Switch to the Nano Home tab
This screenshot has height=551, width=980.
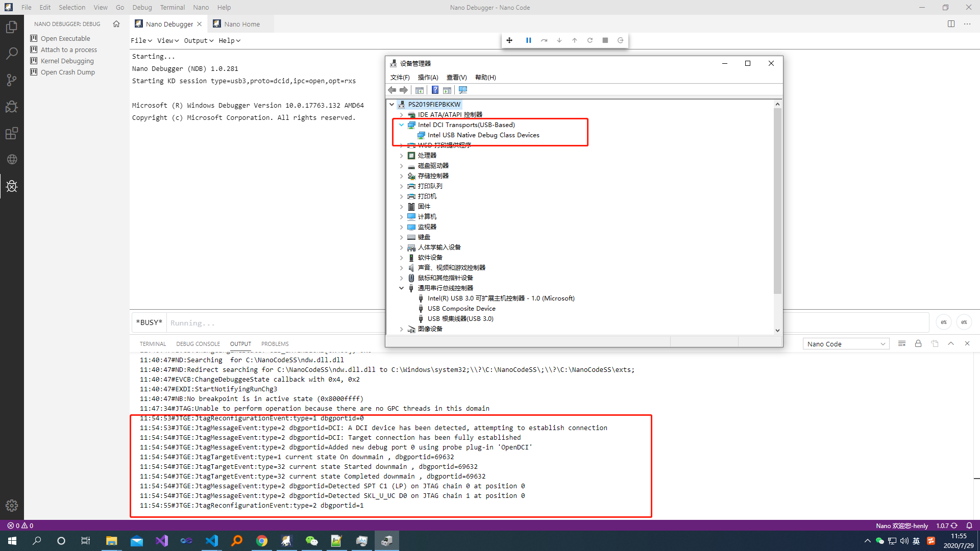241,24
